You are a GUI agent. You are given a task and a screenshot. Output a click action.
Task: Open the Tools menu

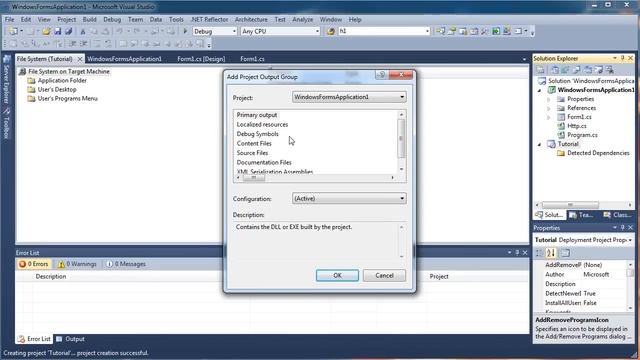[x=176, y=20]
